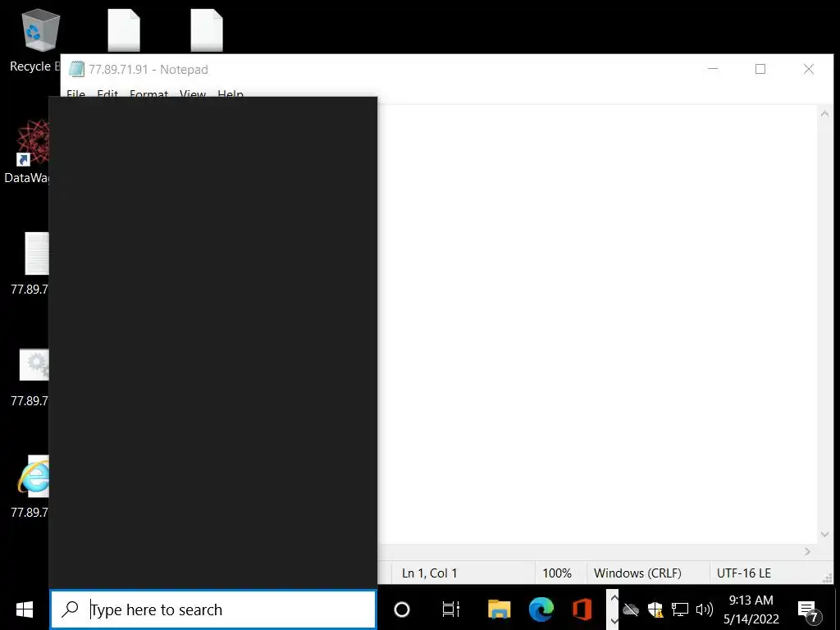Click the OneDrive cloud tray icon

click(x=631, y=609)
